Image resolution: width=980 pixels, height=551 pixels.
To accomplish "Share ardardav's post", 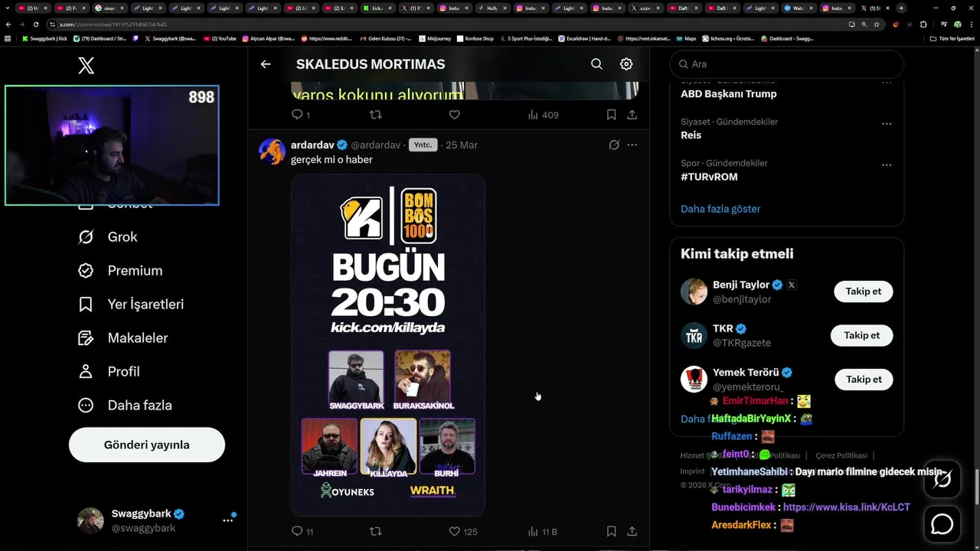I will (x=632, y=531).
